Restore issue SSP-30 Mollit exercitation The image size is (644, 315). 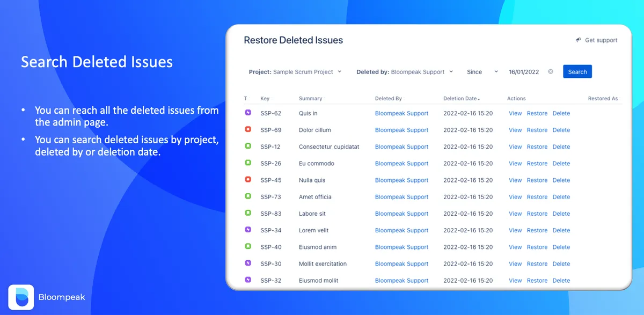[537, 263]
